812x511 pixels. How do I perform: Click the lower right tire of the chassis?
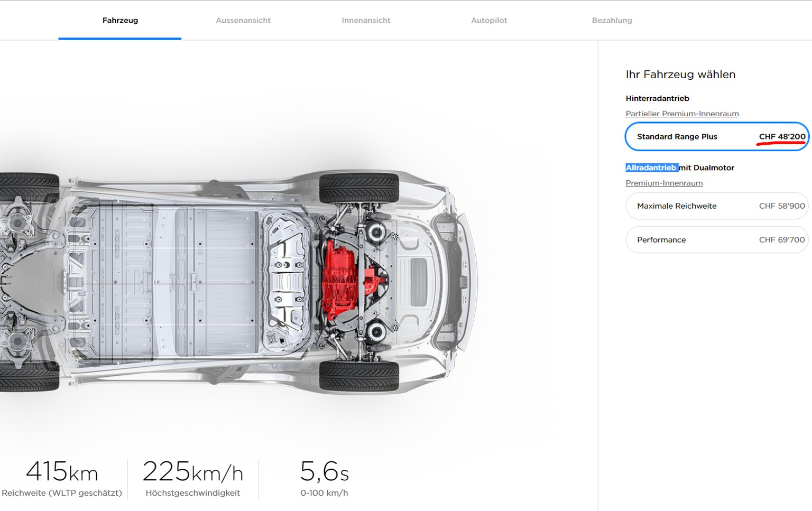[x=359, y=376]
